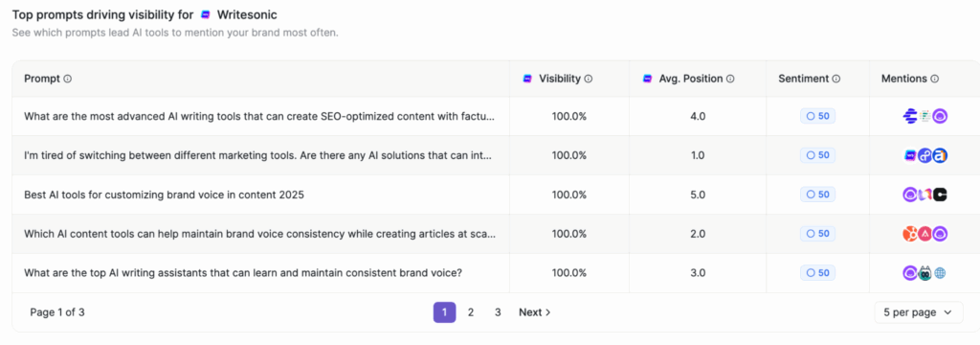Click sentiment badge 50 in Best AI tools row
The height and width of the screenshot is (345, 980).
click(817, 195)
